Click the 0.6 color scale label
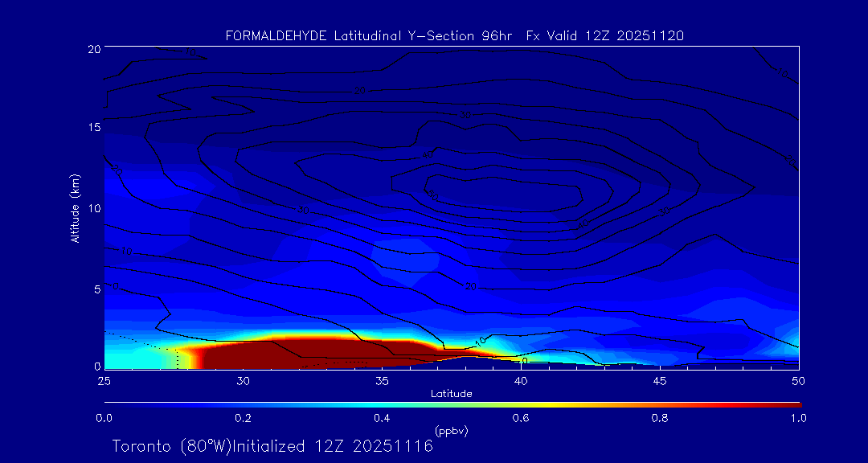 coord(521,418)
